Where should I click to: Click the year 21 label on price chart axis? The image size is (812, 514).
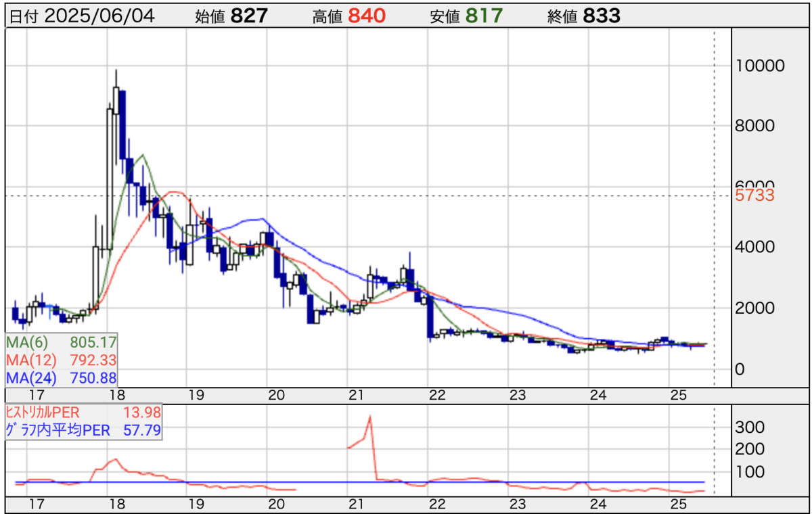(357, 396)
